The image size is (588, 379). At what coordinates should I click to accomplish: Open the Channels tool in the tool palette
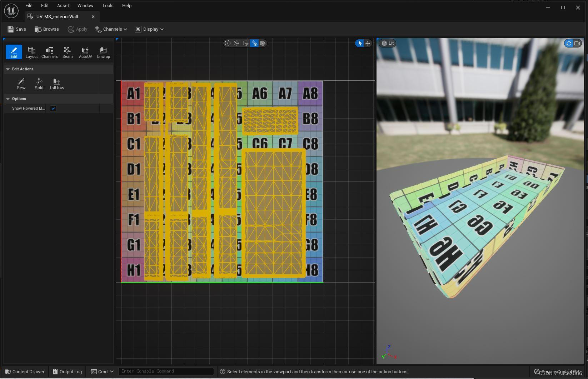tap(49, 52)
